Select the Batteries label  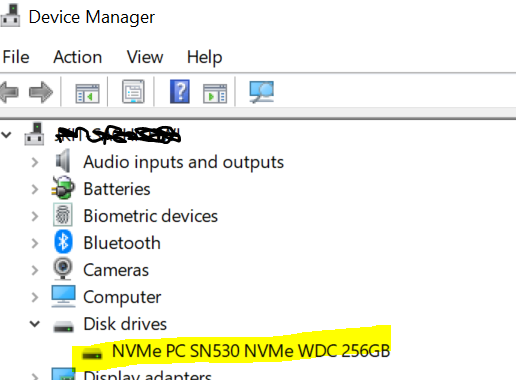tap(117, 189)
